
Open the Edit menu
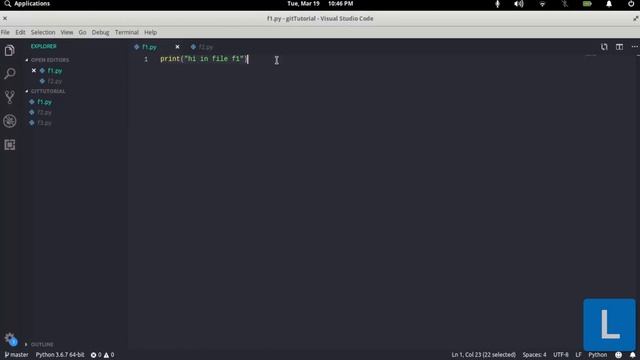(x=20, y=32)
